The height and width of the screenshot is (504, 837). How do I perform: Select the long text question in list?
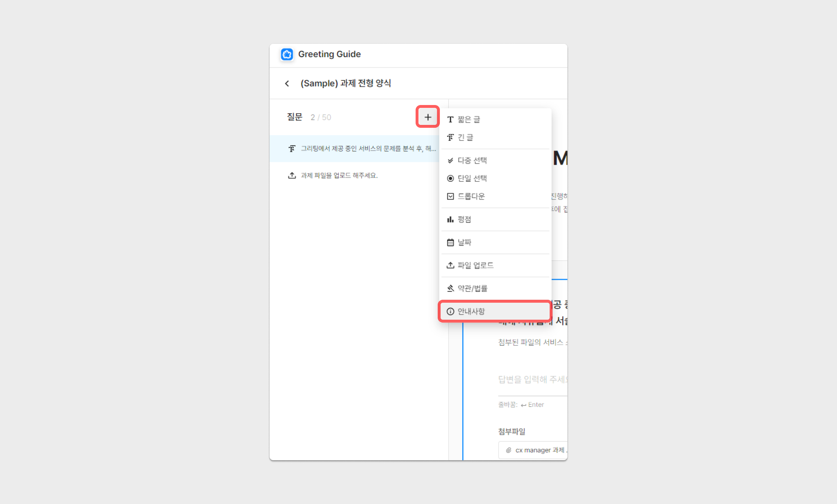(362, 148)
